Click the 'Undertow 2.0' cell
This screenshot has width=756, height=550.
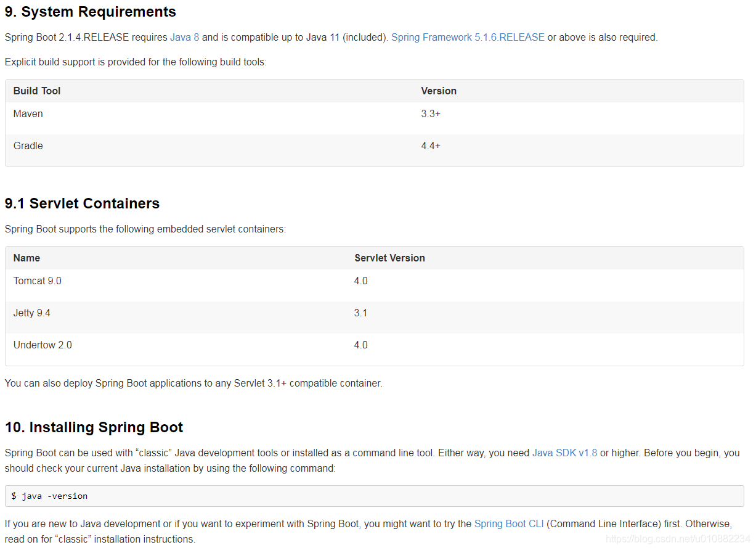43,345
